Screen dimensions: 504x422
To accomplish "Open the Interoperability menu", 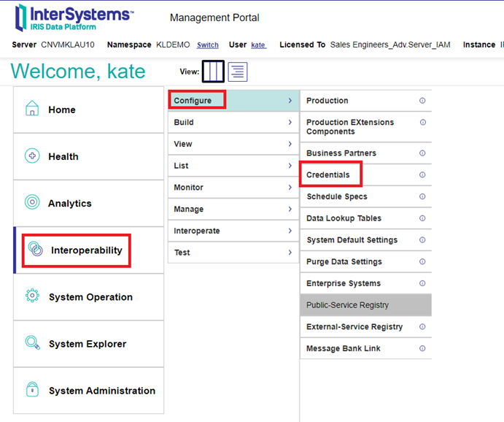I will point(86,250).
